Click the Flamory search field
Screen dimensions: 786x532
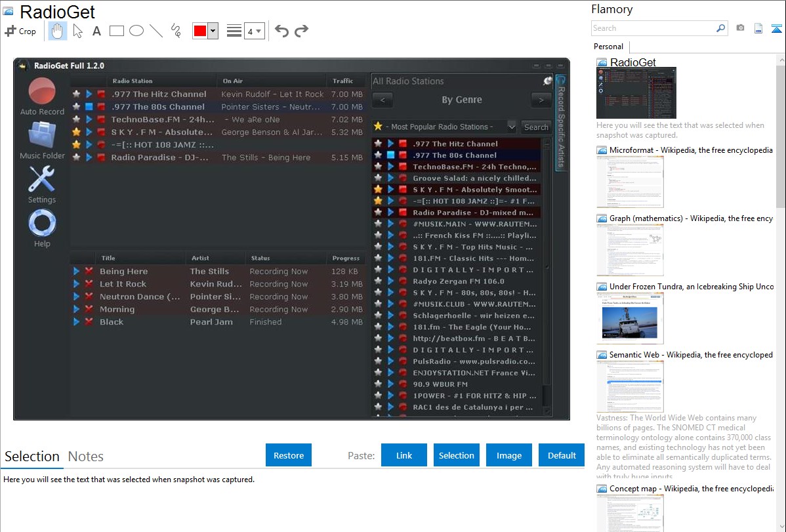pos(653,28)
